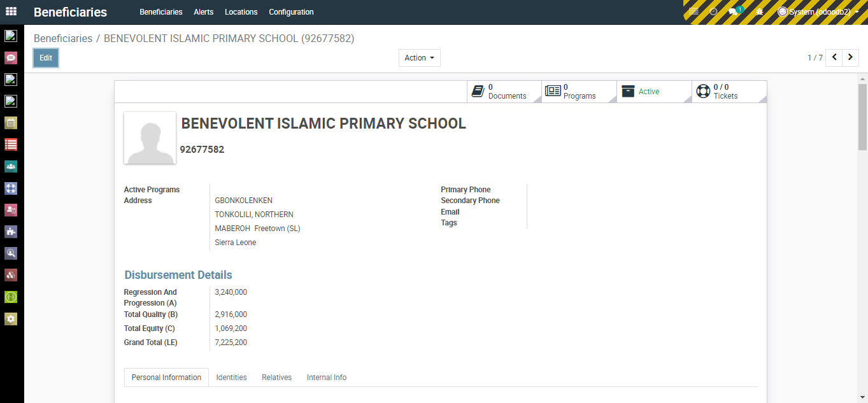The image size is (868, 403).
Task: Open the puzzle piece apps sidebar icon
Action: coord(11,232)
